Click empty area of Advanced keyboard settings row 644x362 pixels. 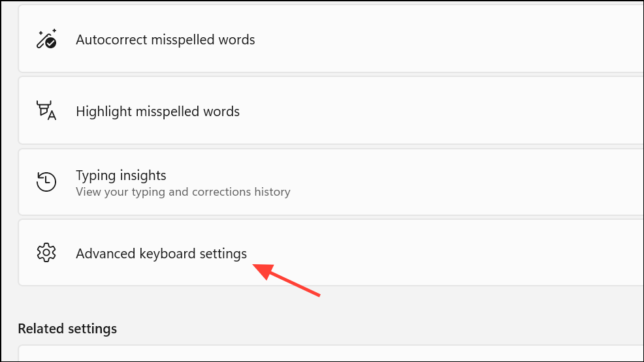(457, 252)
